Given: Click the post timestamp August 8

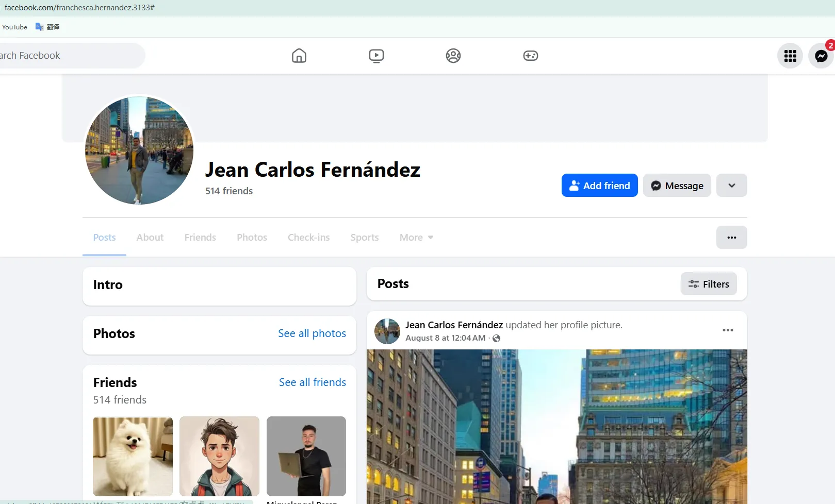Looking at the screenshot, I should coord(446,338).
